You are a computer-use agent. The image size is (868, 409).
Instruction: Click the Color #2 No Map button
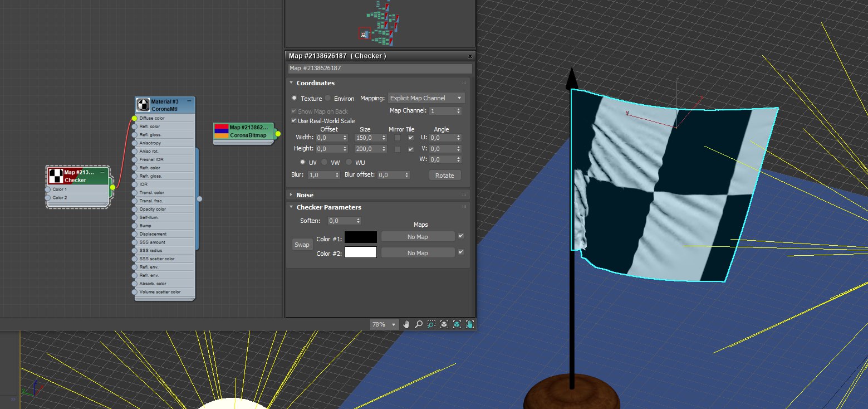point(418,252)
